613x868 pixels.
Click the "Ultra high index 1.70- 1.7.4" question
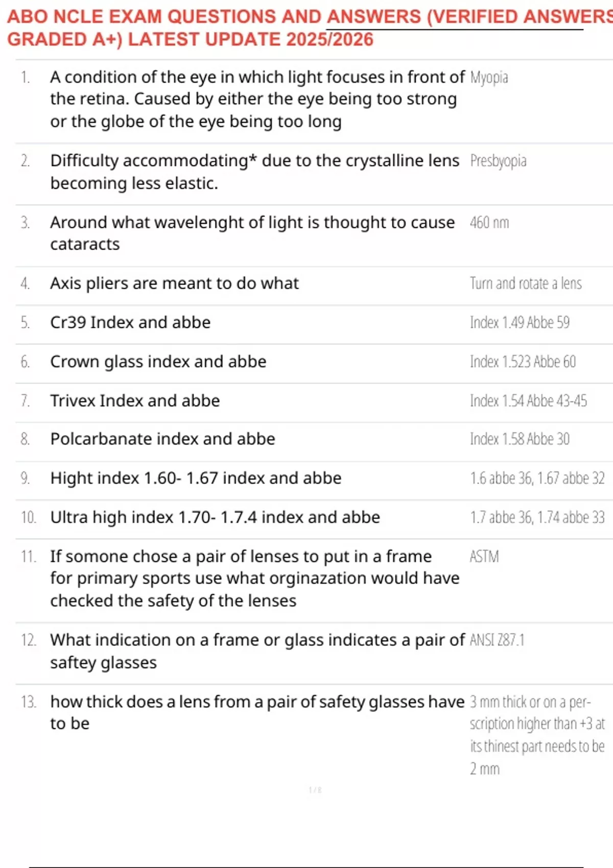pyautogui.click(x=215, y=518)
